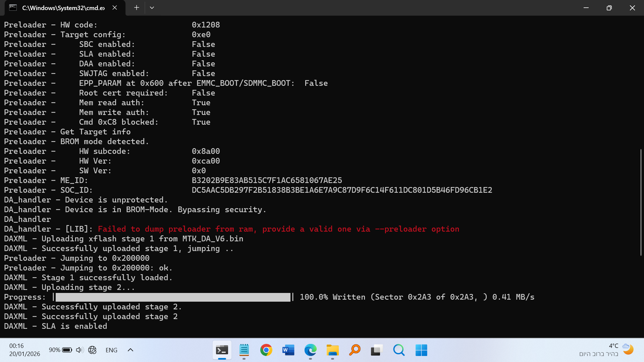Open the Windows Start menu
The width and height of the screenshot is (644, 362).
click(421, 350)
